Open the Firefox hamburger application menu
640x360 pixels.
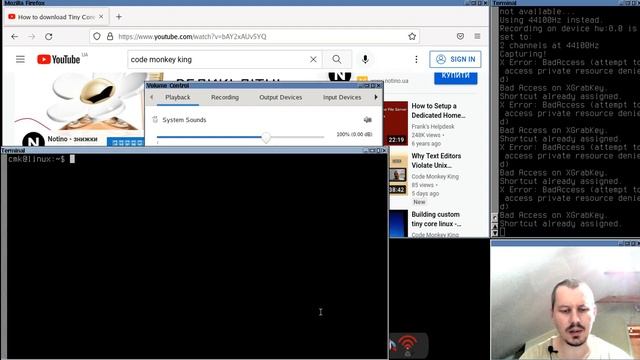coord(477,36)
